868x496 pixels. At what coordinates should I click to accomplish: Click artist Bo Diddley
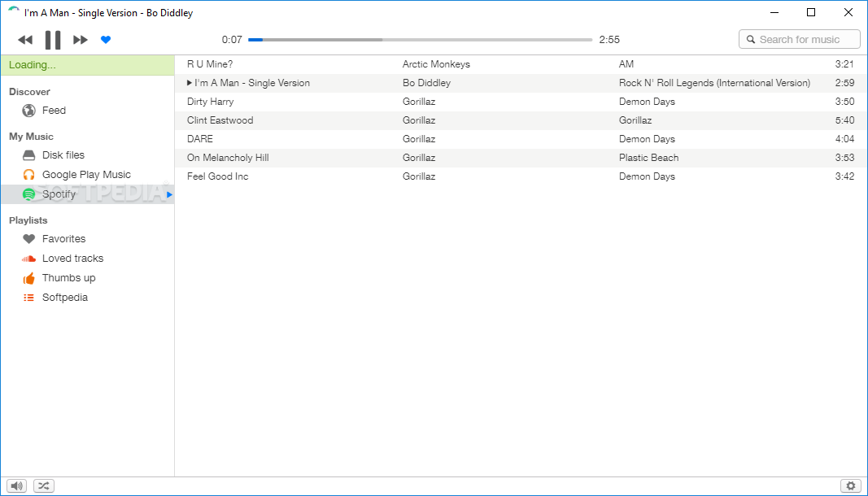tap(426, 83)
